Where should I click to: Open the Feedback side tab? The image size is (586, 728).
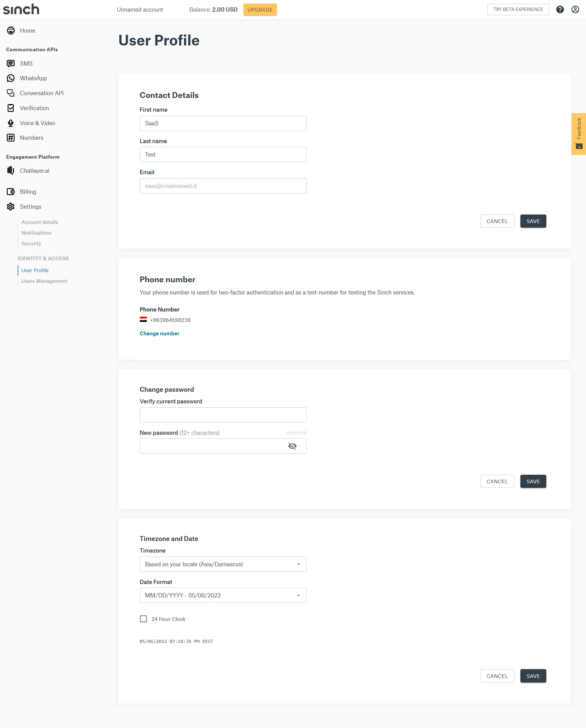579,134
